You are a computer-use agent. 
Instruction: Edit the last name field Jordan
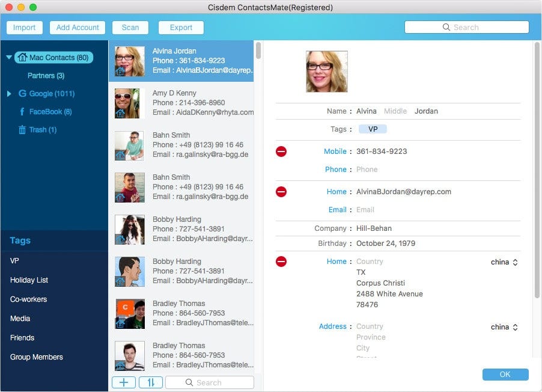426,111
